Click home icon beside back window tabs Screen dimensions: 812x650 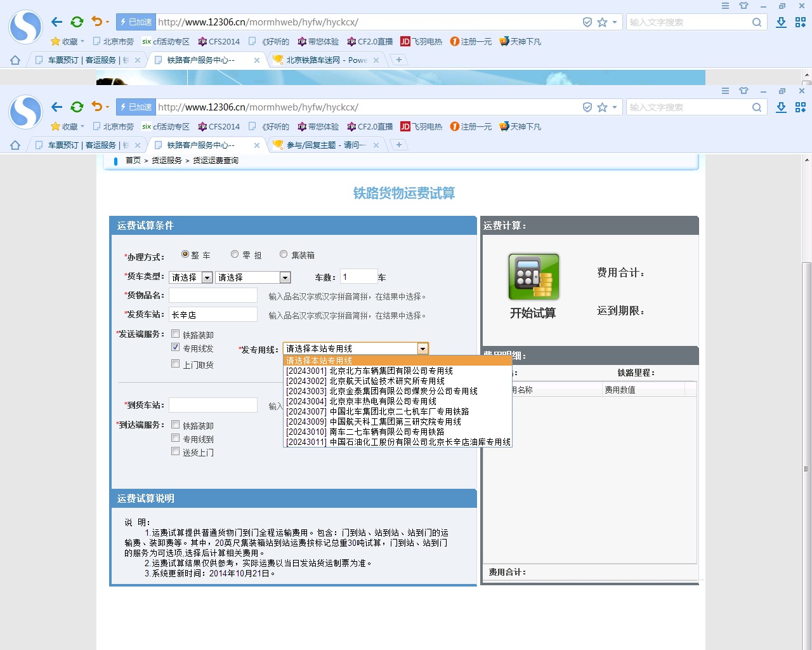click(15, 60)
